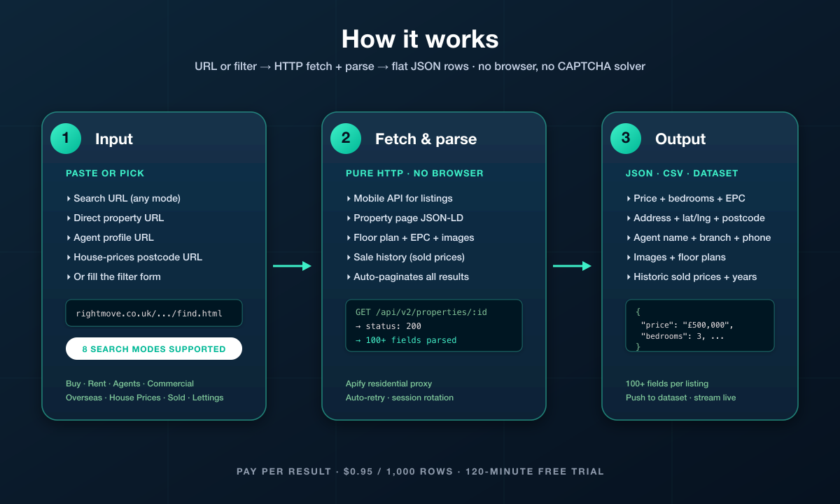
Task: Click the Agent profile URL item
Action: (110, 237)
